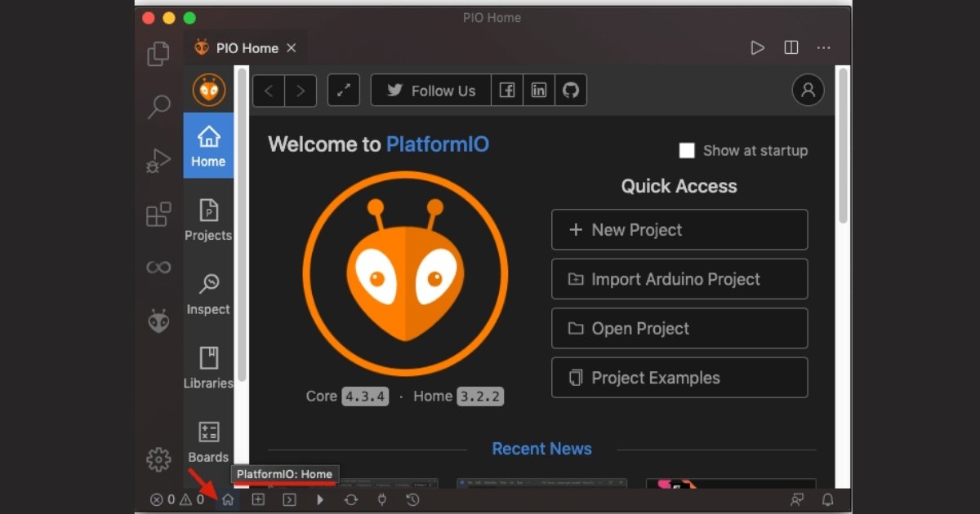Click PlatformIO Home icon in status bar
Screen dimensions: 980x514
228,499
